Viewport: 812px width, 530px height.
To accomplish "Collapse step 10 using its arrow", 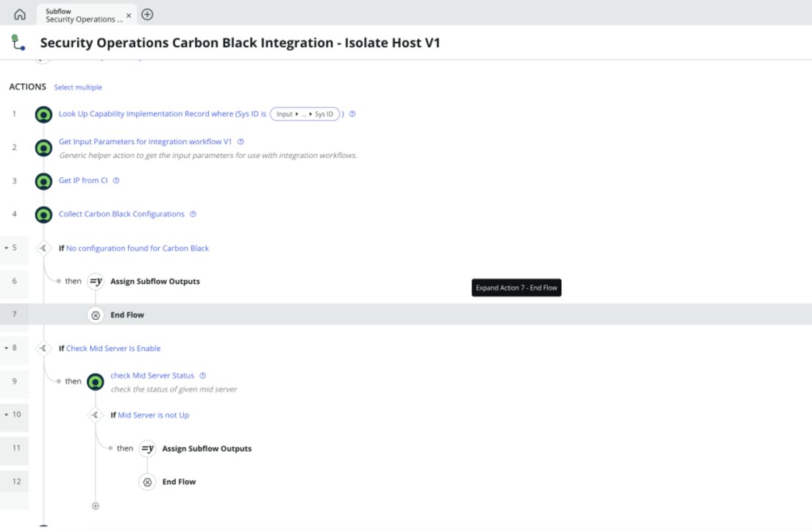I will [x=6, y=415].
